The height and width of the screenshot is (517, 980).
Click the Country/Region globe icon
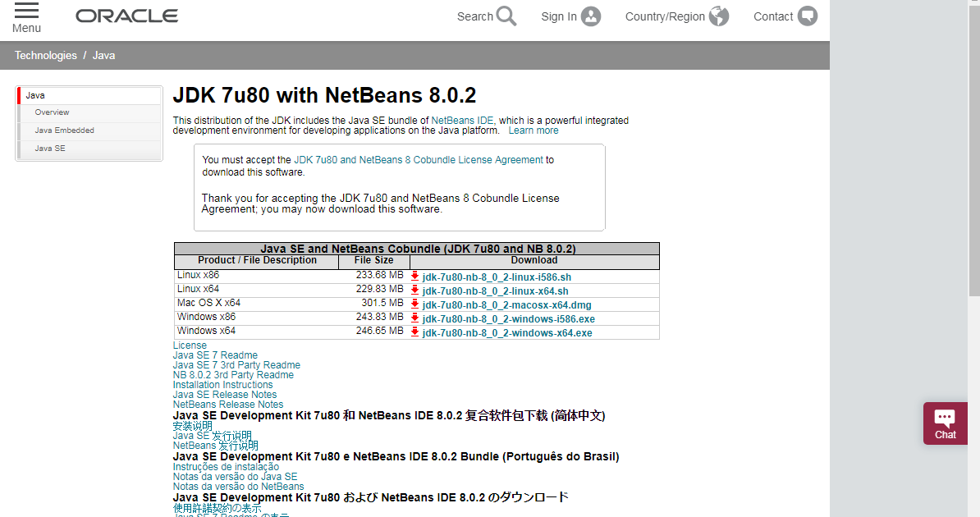[x=719, y=16]
